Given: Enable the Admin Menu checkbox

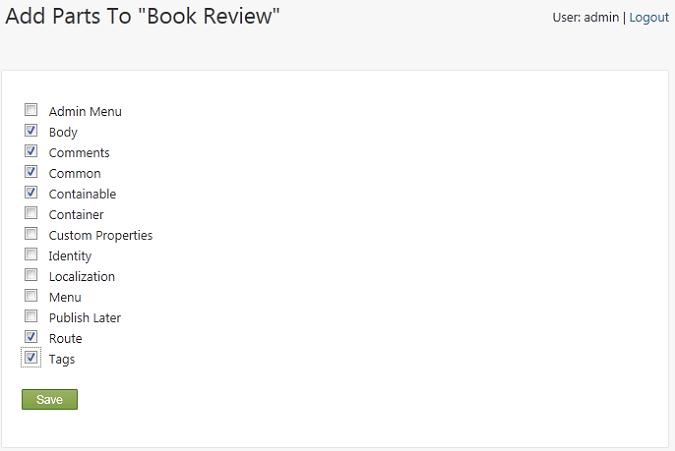Looking at the screenshot, I should (31, 109).
